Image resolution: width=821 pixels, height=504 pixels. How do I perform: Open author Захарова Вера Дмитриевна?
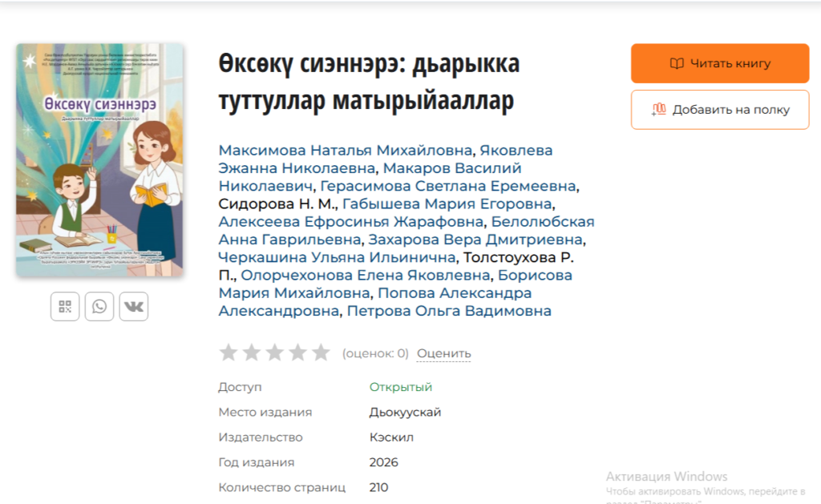coord(475,240)
